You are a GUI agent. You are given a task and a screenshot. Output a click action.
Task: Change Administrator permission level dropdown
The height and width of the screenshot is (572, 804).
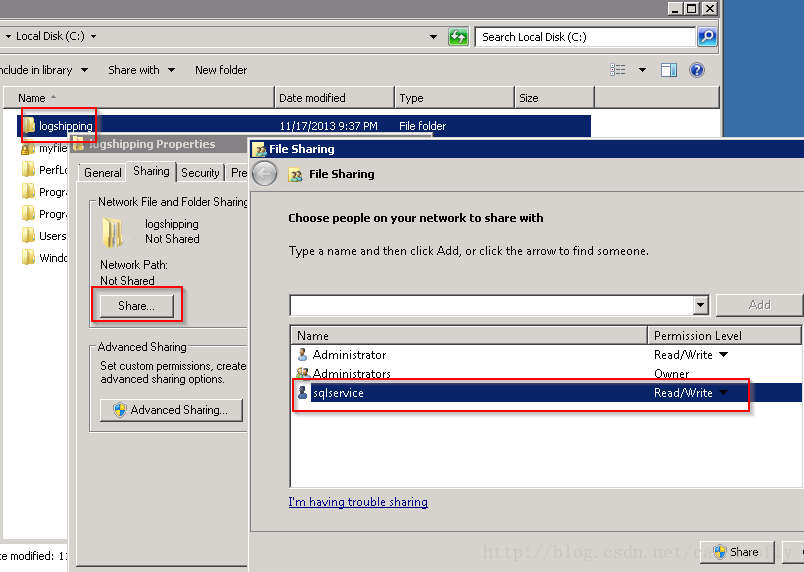[x=723, y=354]
